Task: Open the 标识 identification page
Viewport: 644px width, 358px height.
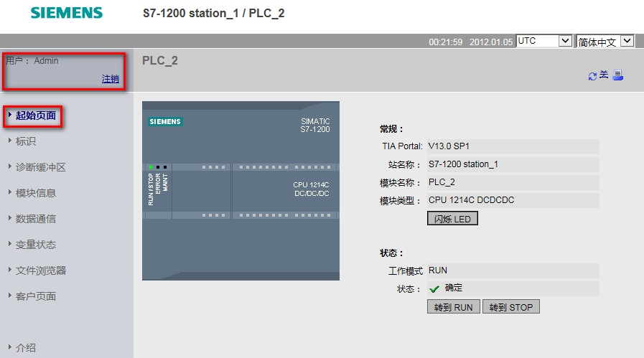Action: pyautogui.click(x=25, y=141)
